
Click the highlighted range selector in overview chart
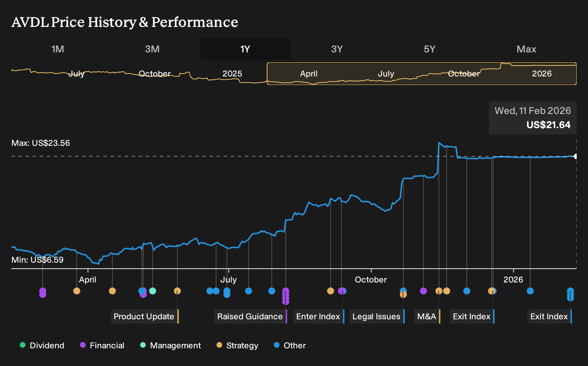pyautogui.click(x=422, y=74)
